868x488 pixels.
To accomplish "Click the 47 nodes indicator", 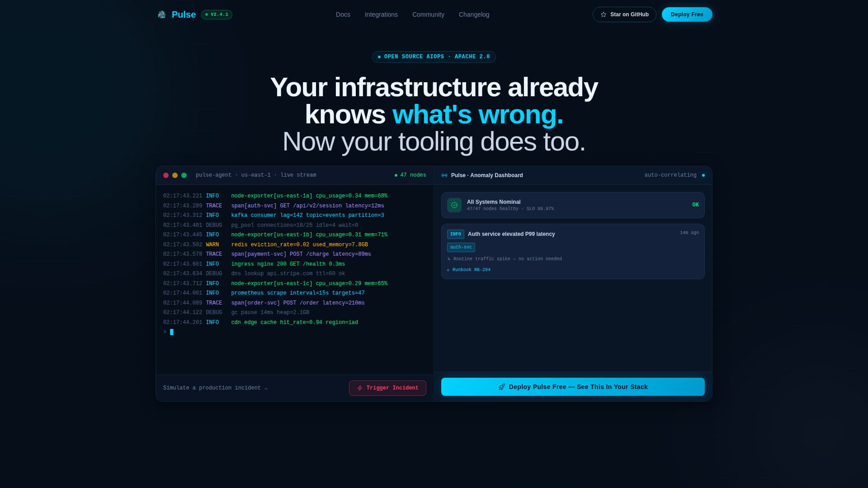I will point(410,175).
